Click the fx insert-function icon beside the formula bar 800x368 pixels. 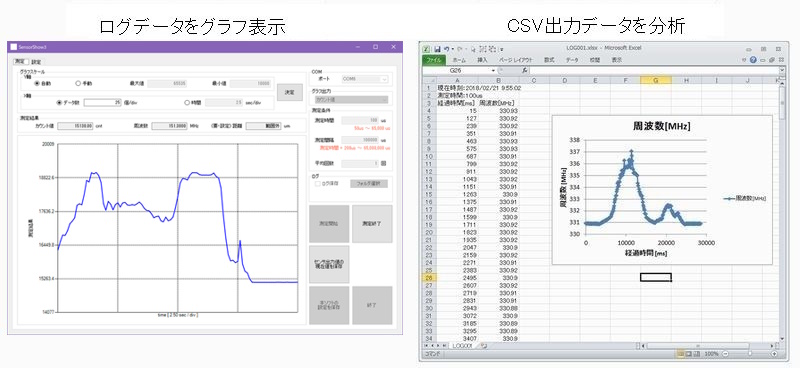click(x=524, y=70)
